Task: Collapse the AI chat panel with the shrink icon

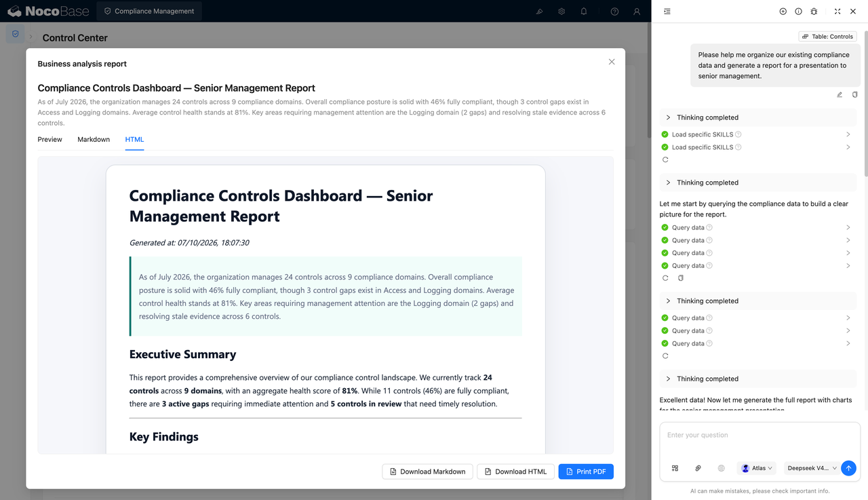Action: click(837, 12)
